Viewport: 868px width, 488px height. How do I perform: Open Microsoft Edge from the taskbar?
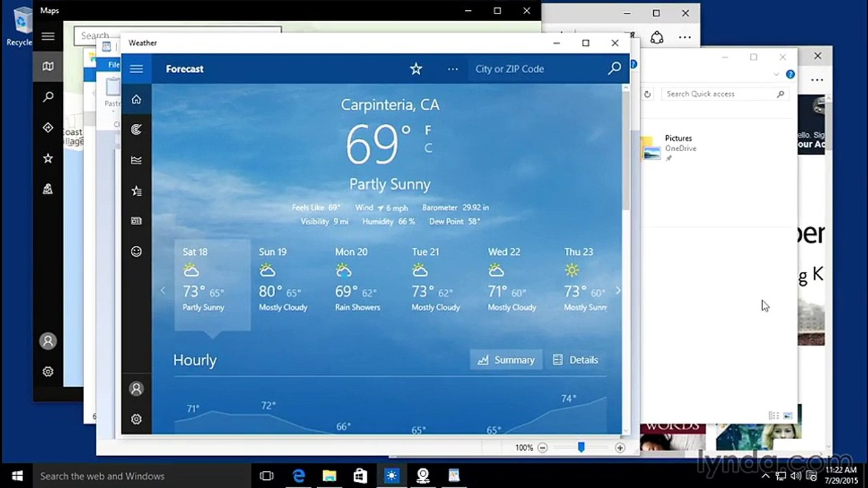point(298,476)
